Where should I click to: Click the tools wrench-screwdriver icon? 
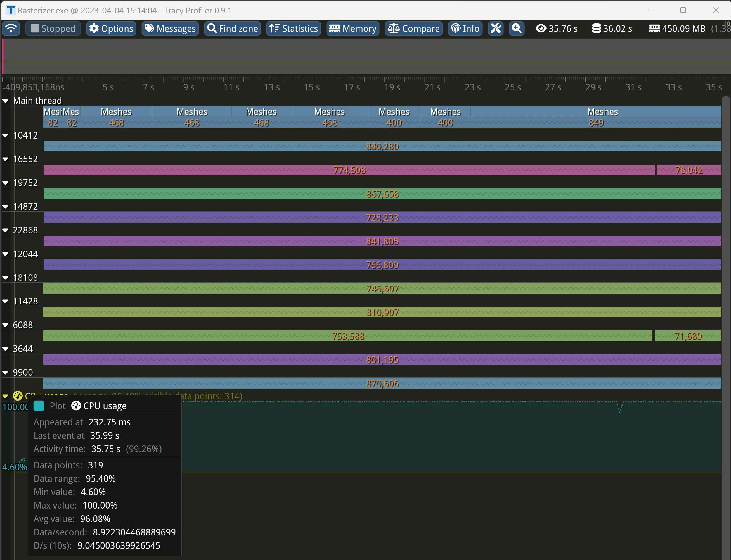pos(496,28)
